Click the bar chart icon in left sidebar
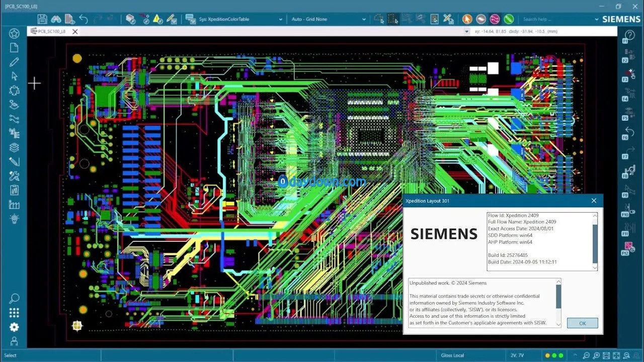This screenshot has width=644, height=362. coord(14,205)
